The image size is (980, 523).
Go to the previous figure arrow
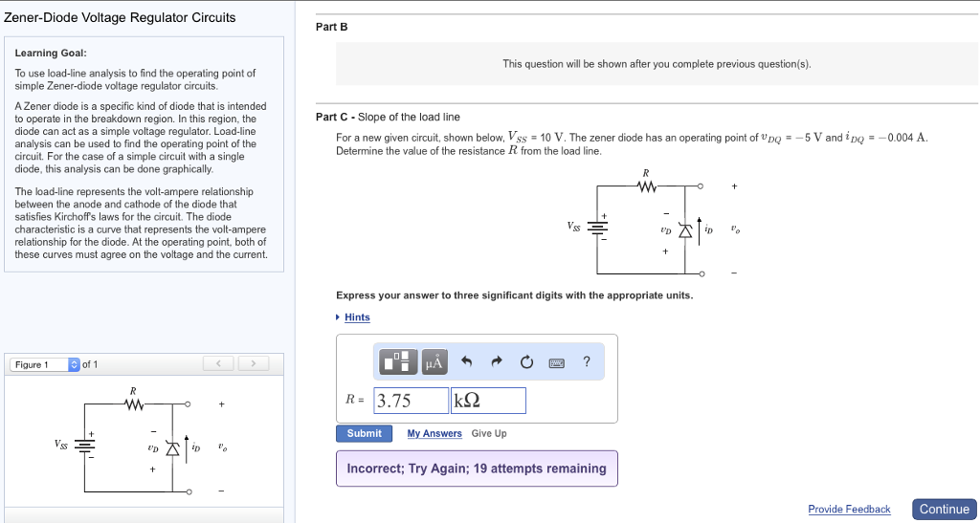click(x=219, y=364)
